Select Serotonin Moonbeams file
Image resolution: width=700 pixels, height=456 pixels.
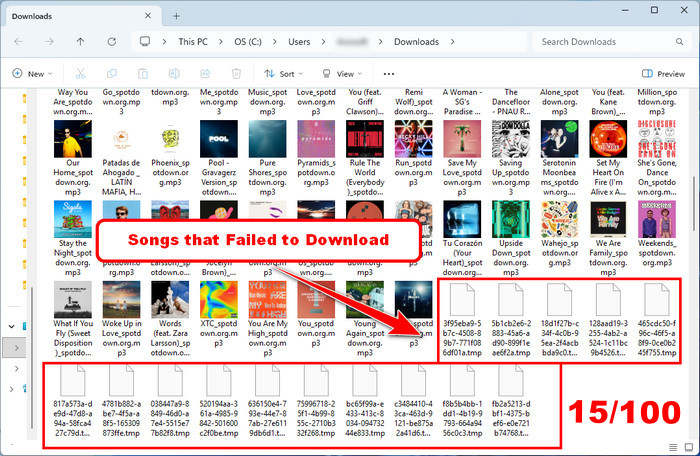(559, 159)
